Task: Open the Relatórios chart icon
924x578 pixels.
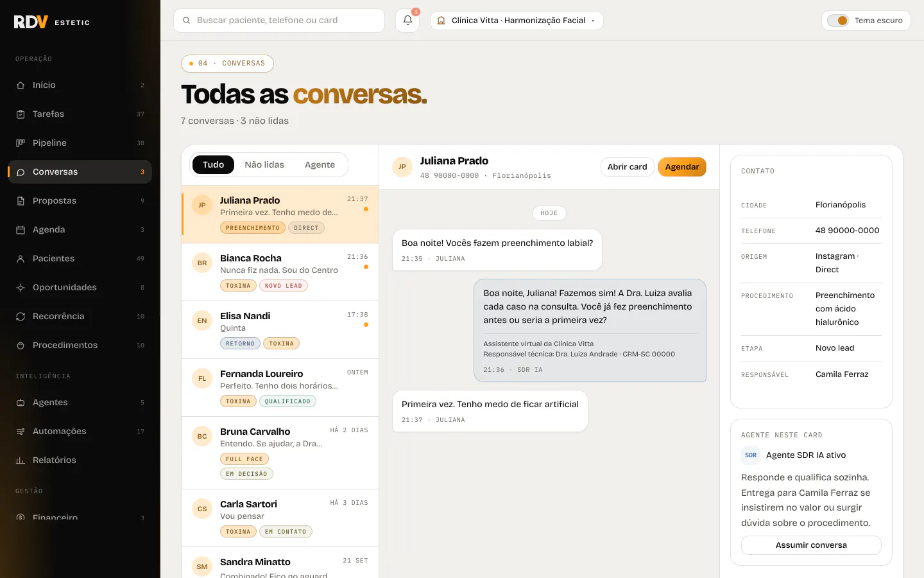Action: 21,460
